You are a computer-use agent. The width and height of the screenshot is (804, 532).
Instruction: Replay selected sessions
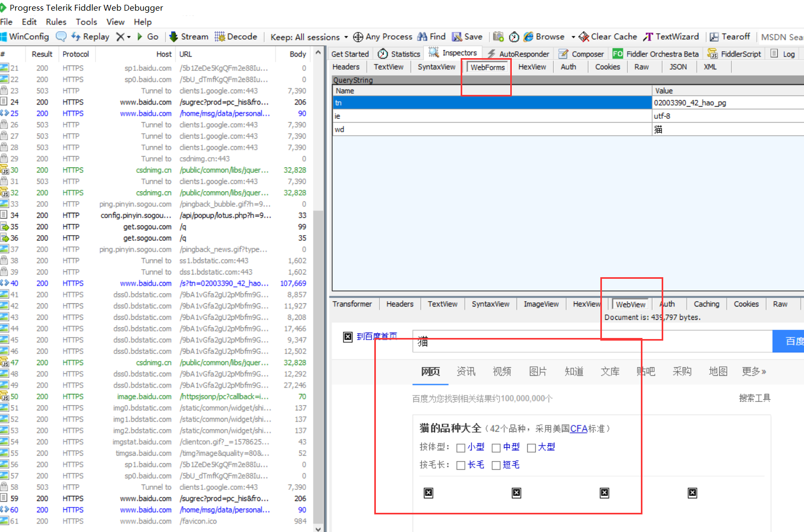click(x=90, y=37)
